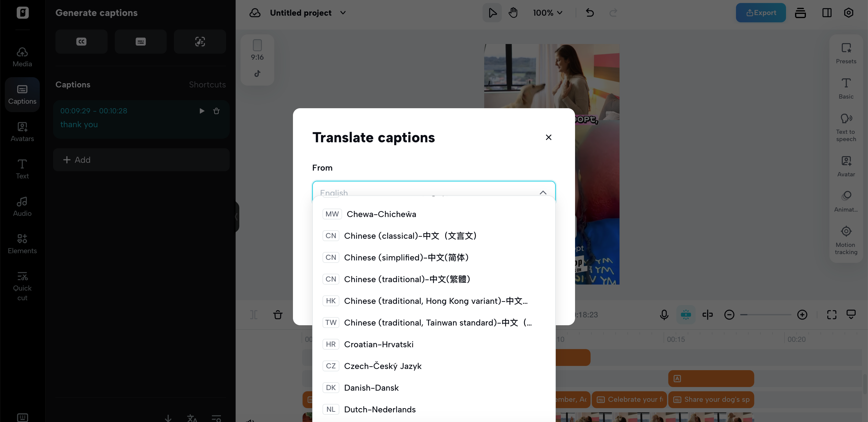868x422 pixels.
Task: Select Chinese (simplified) from the language list
Action: click(x=406, y=257)
